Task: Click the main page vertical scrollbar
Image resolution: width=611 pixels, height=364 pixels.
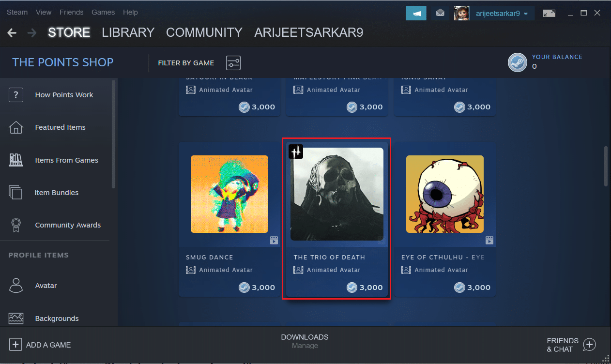Action: [x=606, y=167]
